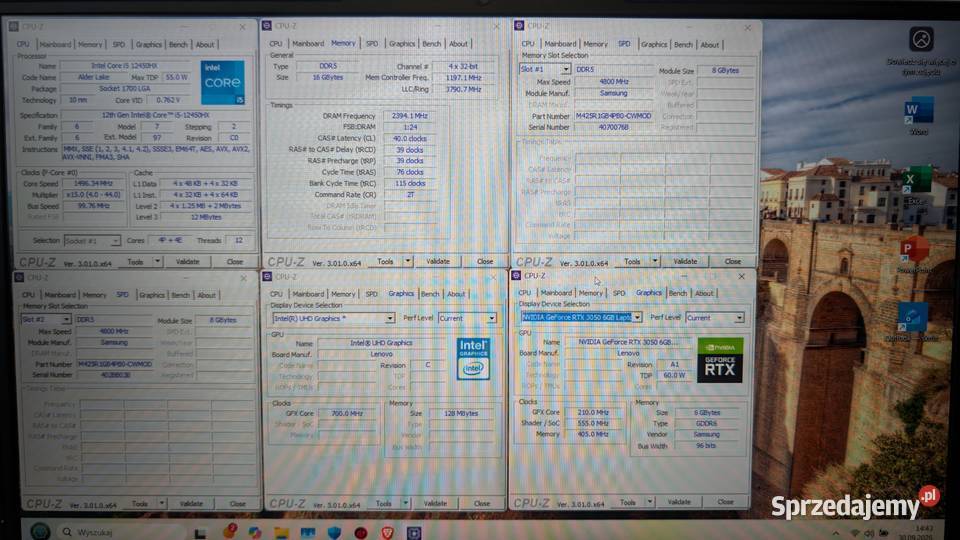This screenshot has width=960, height=540.
Task: Click the DRAM Frequency value 2394.1 MHz
Action: (x=410, y=116)
